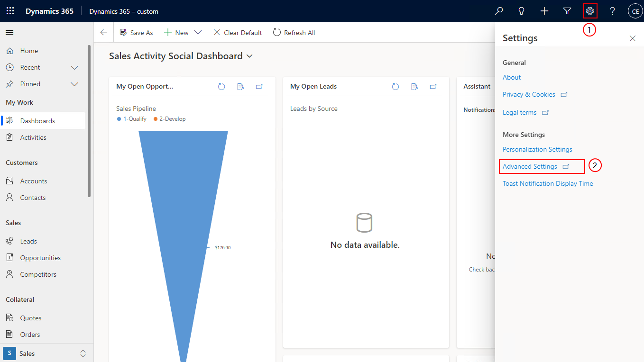644x362 pixels.
Task: Open the New button dropdown arrow
Action: [198, 32]
